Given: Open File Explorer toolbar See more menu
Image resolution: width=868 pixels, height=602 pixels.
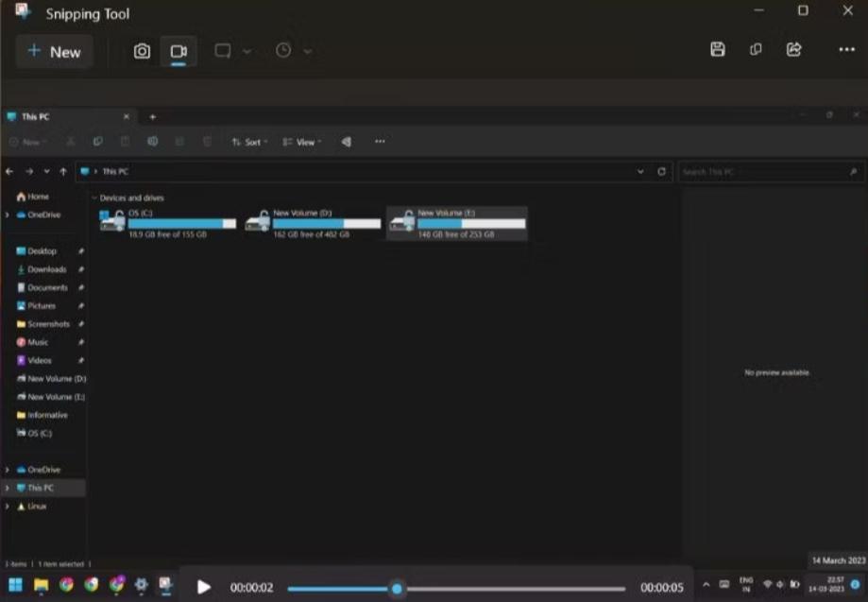Looking at the screenshot, I should (x=380, y=142).
